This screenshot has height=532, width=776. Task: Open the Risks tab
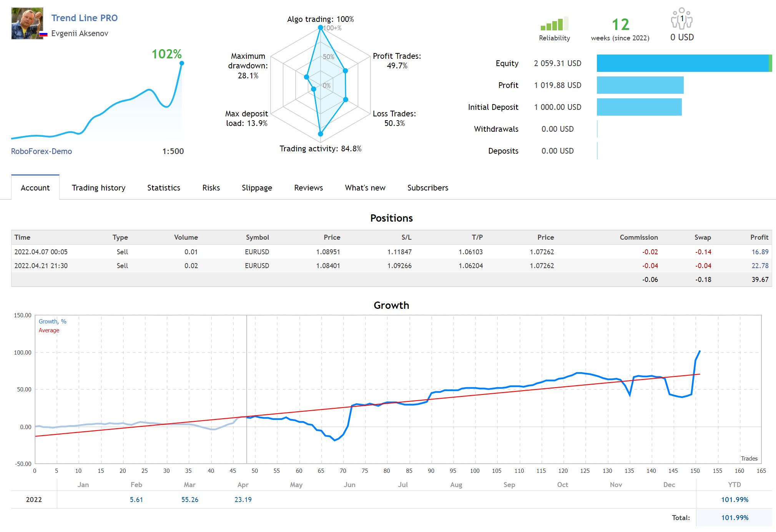[x=211, y=188]
